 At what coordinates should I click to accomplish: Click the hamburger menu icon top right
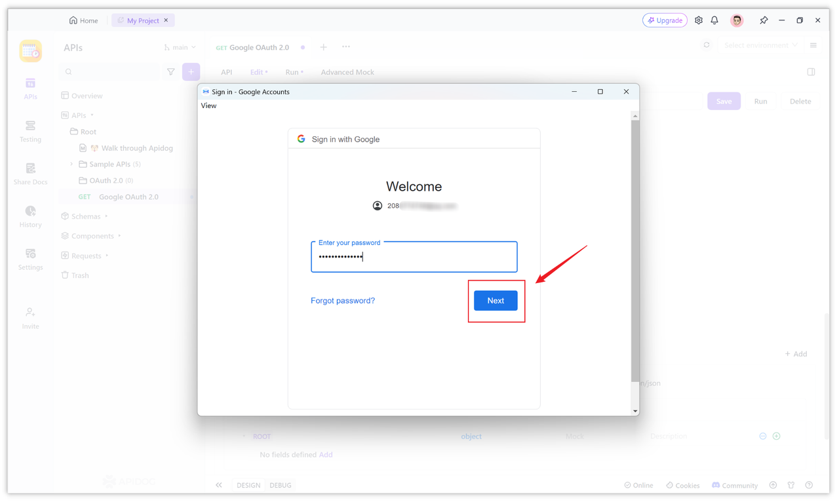pyautogui.click(x=813, y=45)
